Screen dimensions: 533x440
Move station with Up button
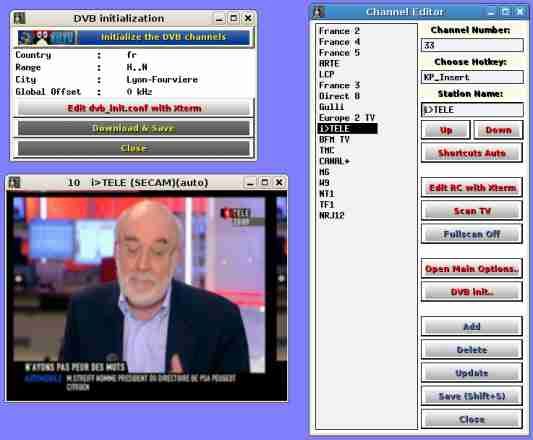point(446,130)
